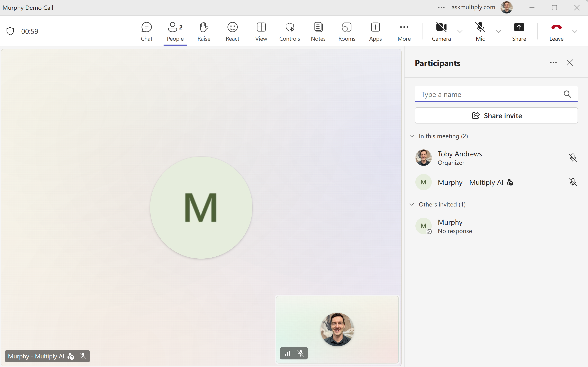Click your self-view video thumbnail

337,329
